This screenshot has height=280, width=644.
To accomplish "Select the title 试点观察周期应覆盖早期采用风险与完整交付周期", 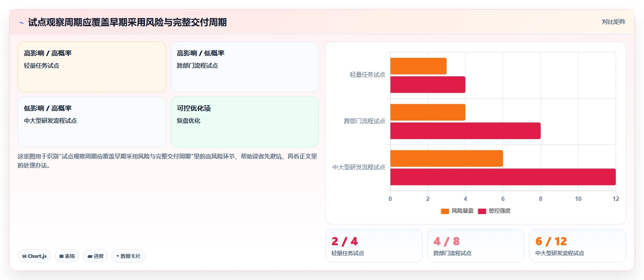I will (127, 22).
